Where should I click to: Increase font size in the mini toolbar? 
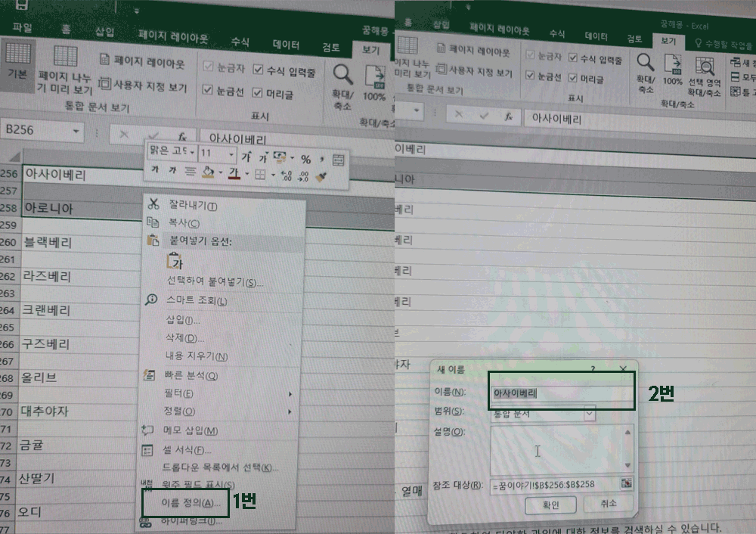246,157
